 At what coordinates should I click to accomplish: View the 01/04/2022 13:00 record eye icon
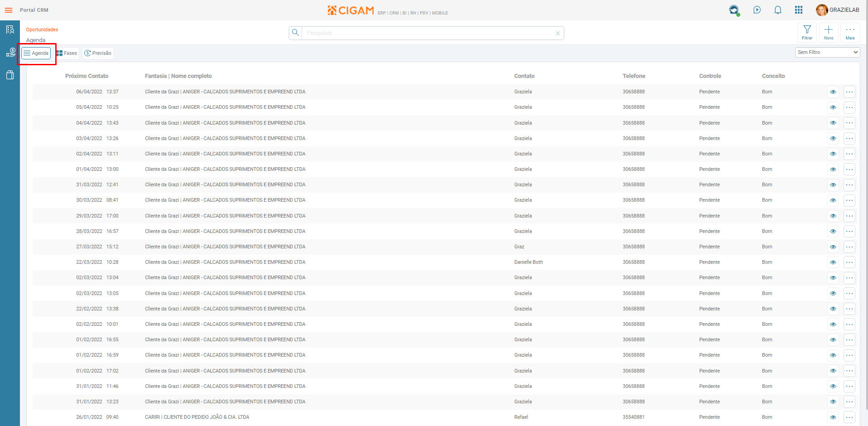(x=833, y=169)
